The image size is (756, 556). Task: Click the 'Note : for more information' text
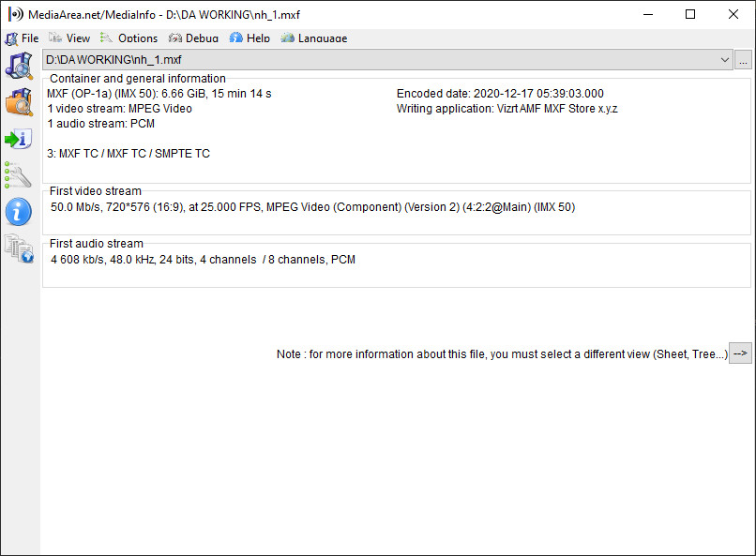click(x=502, y=354)
